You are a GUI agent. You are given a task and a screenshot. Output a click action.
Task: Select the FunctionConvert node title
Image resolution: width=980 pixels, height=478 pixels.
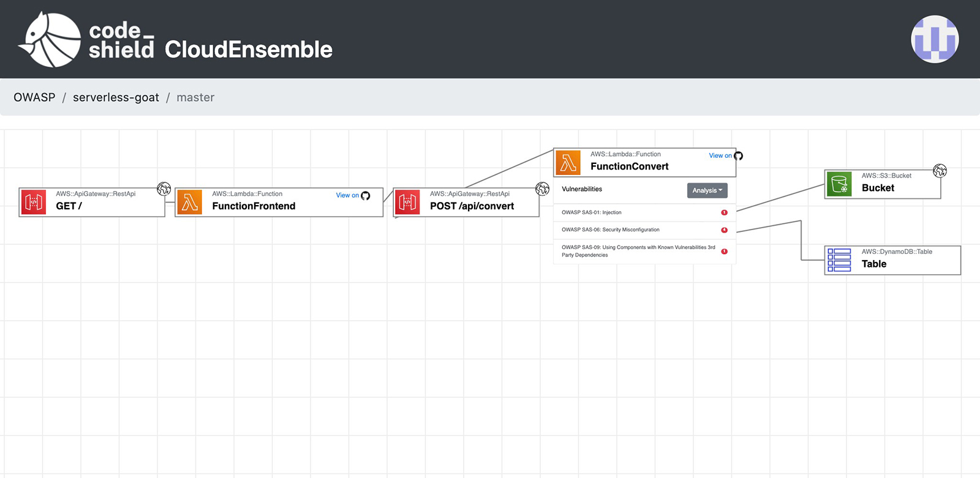630,166
